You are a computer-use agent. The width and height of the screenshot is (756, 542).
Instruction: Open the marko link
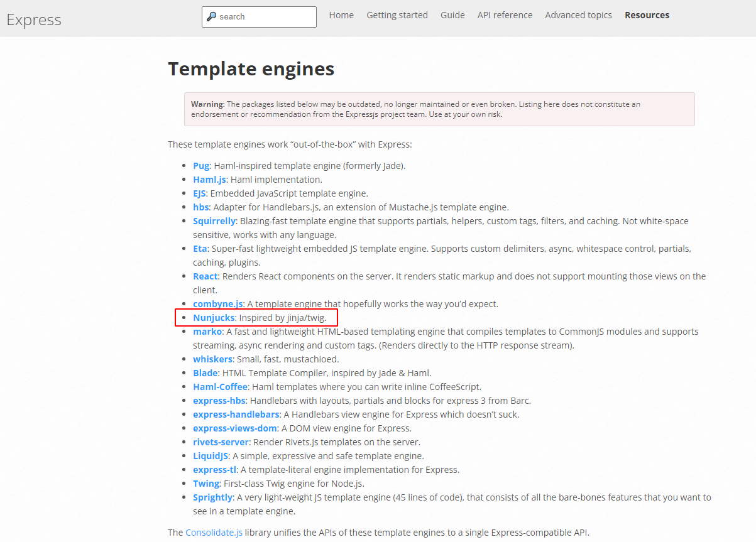pyautogui.click(x=207, y=332)
